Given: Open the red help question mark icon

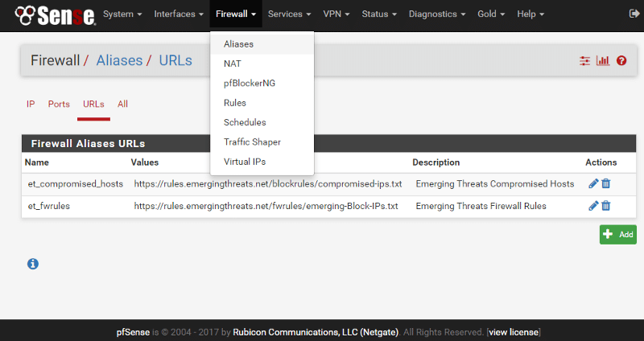Looking at the screenshot, I should tap(621, 61).
